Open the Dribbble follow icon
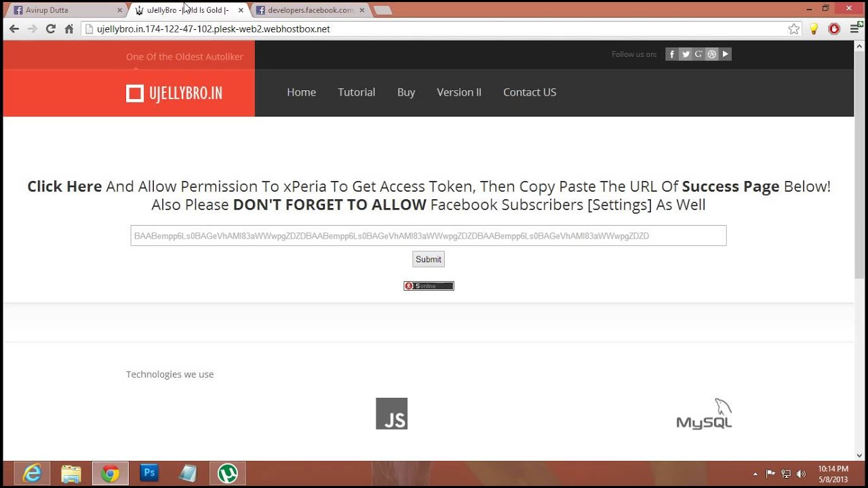This screenshot has height=488, width=868. click(711, 54)
